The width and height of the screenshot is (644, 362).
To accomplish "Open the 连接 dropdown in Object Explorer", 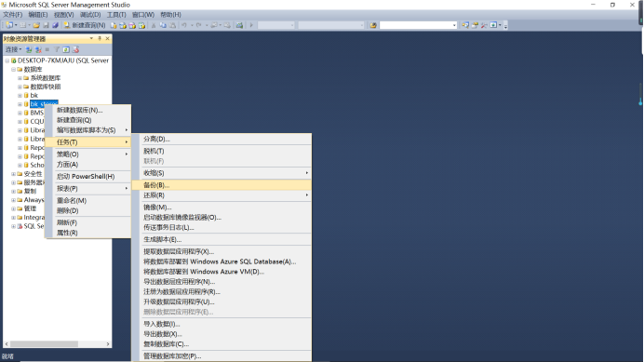I will pos(13,49).
